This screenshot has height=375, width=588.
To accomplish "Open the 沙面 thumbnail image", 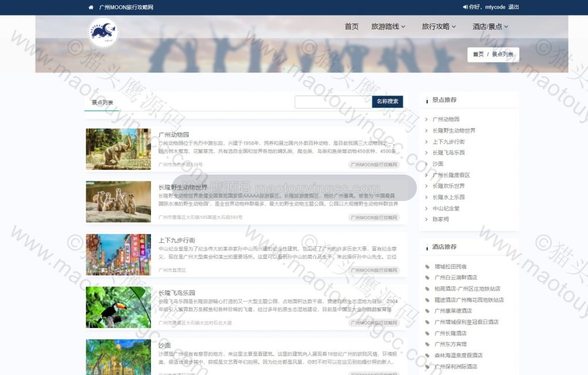I will click(x=118, y=357).
